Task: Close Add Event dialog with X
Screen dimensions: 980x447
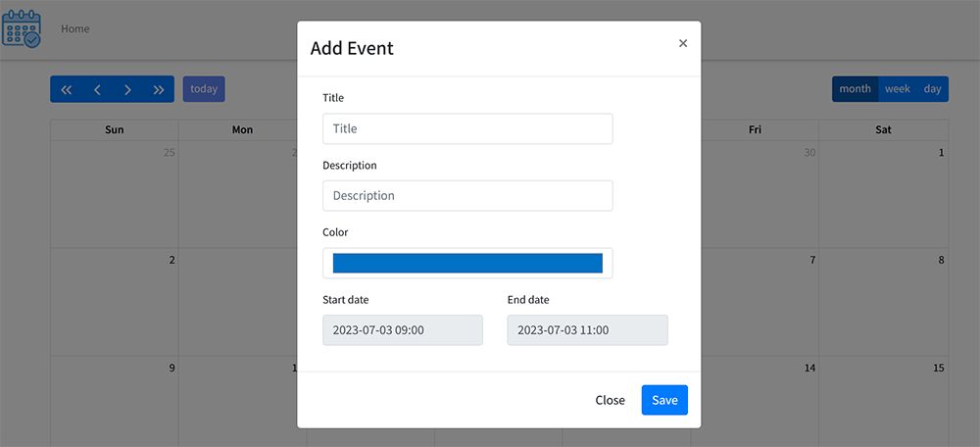Action: pos(683,43)
